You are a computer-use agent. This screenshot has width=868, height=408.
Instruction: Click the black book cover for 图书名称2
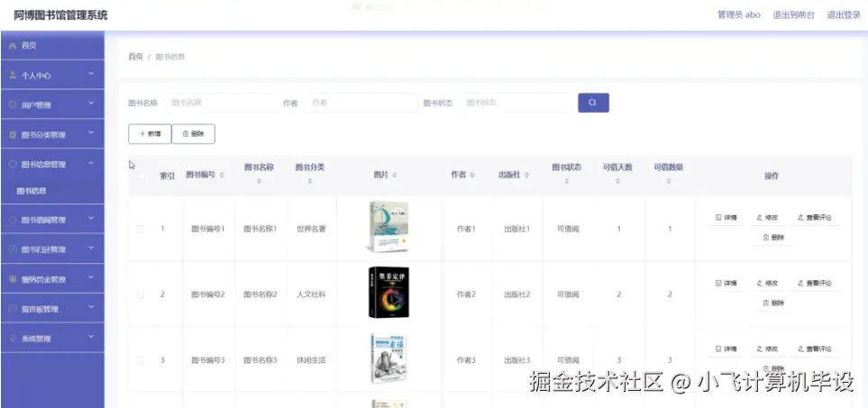388,293
